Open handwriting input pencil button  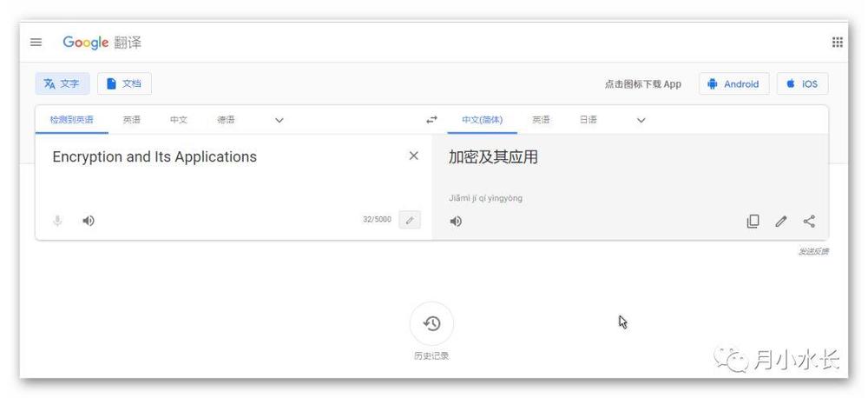pyautogui.click(x=410, y=220)
